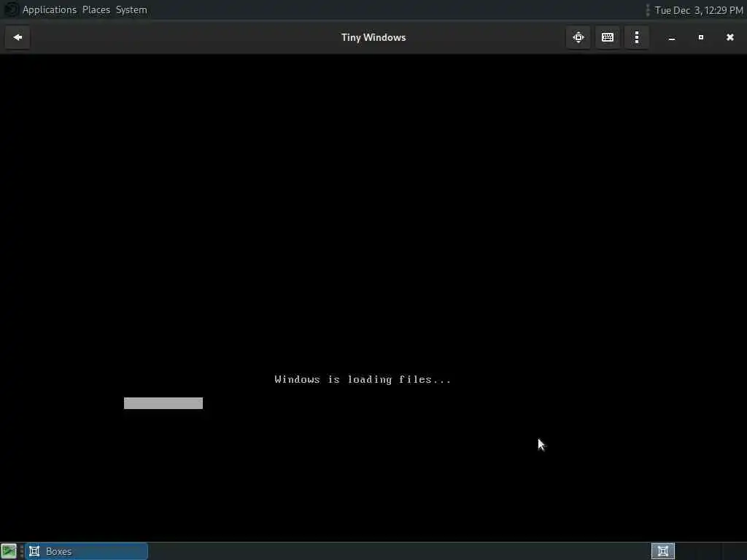Viewport: 747px width, 560px height.
Task: Minimize the Tiny Windows window
Action: pos(672,38)
